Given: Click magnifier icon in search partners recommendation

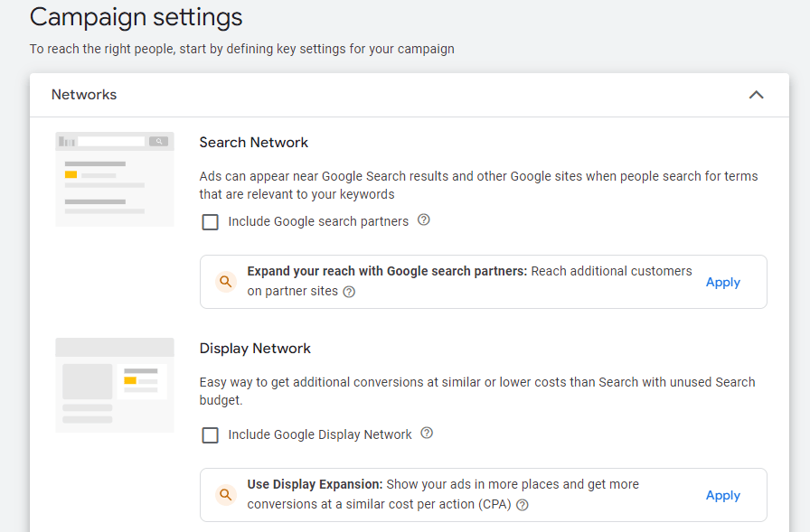Looking at the screenshot, I should point(226,282).
